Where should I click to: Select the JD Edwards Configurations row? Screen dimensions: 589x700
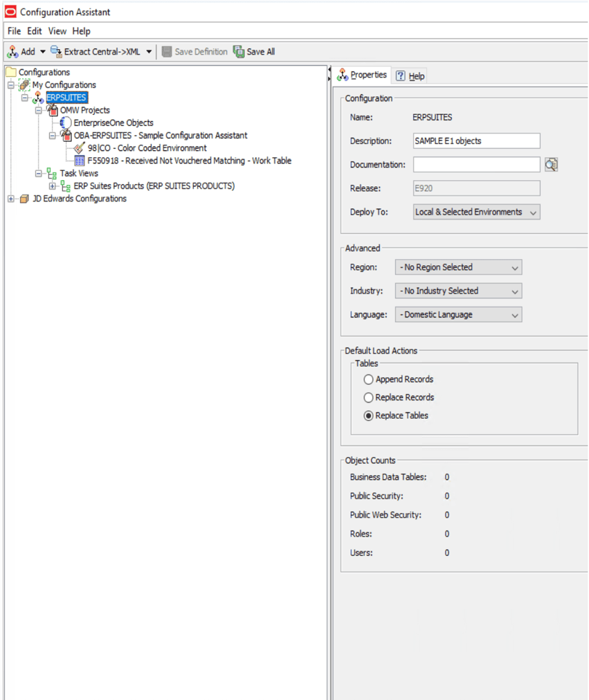(80, 198)
